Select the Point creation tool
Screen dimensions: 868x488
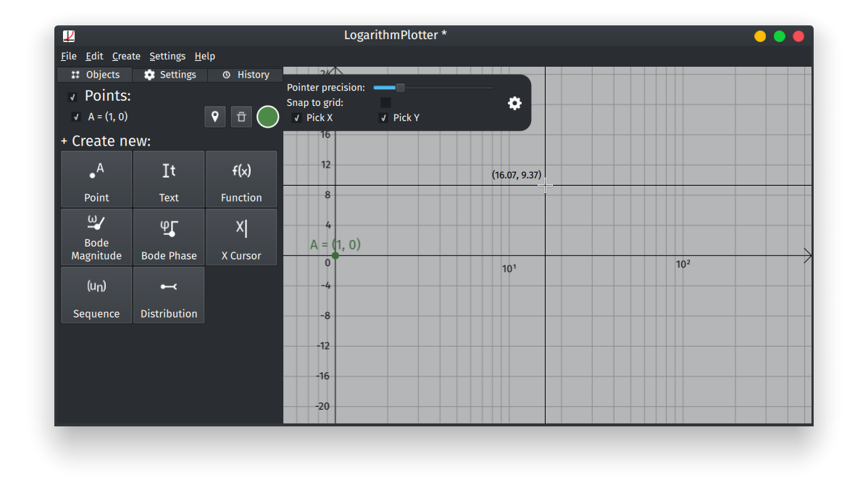point(96,179)
